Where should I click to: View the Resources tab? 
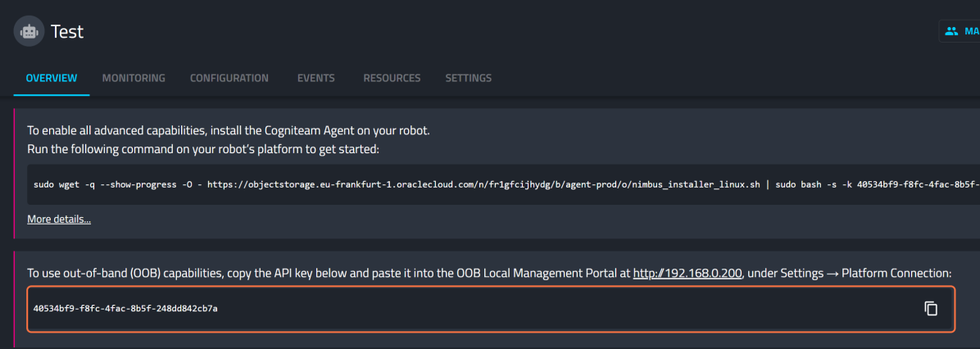[x=392, y=79]
